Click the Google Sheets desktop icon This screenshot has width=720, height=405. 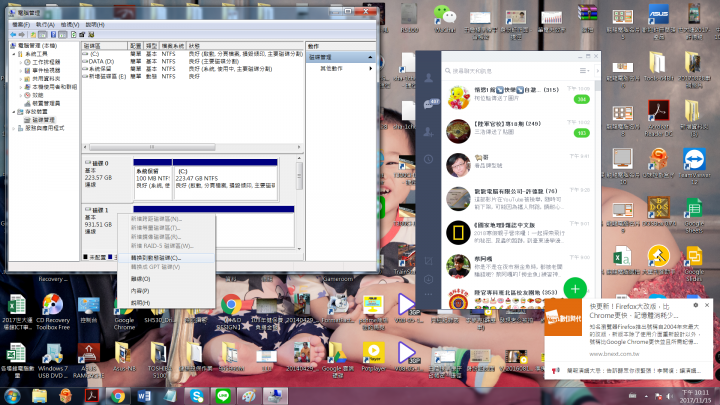(x=694, y=215)
